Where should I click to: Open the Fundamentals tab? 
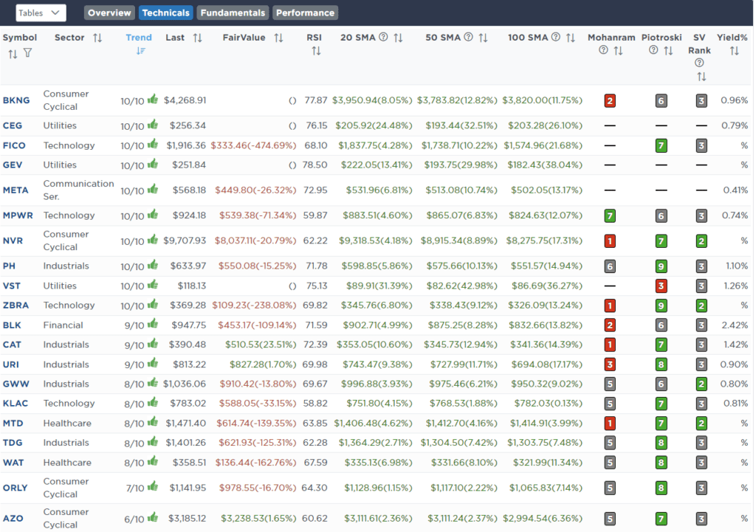tap(233, 13)
